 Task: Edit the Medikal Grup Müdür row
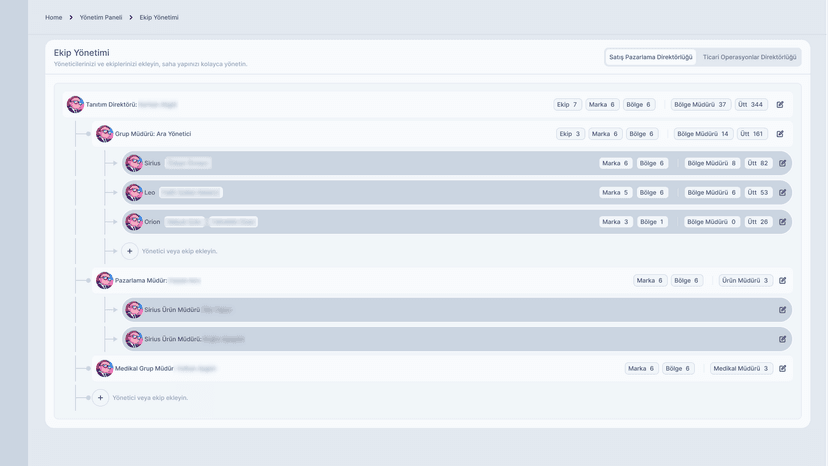pos(782,368)
